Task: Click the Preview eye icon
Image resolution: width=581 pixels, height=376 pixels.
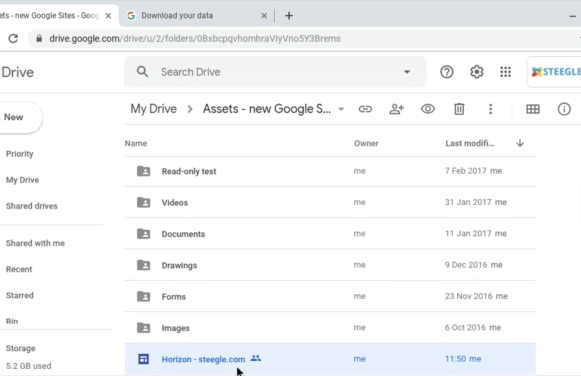Action: [428, 109]
